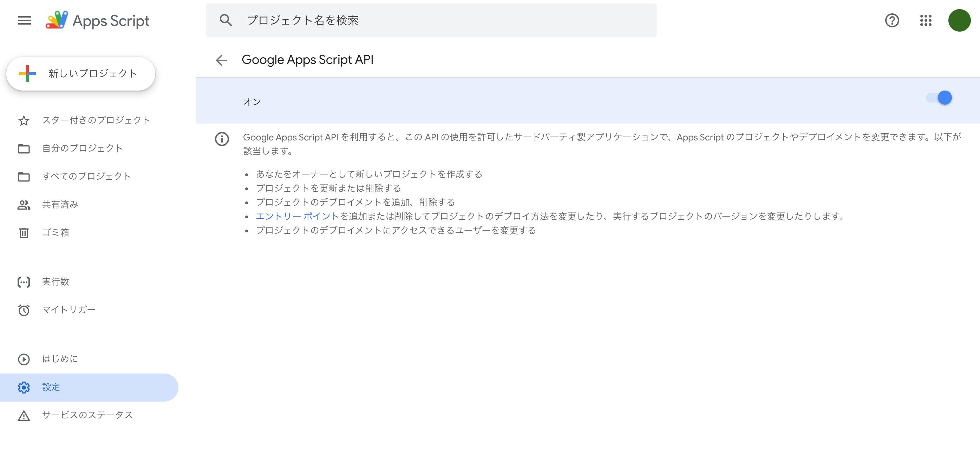980x476 pixels.
Task: Click はじめに play/intro icon
Action: [x=23, y=358]
